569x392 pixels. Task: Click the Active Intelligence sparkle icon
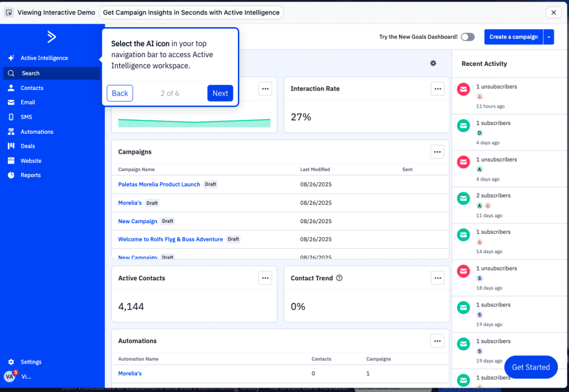coord(11,58)
